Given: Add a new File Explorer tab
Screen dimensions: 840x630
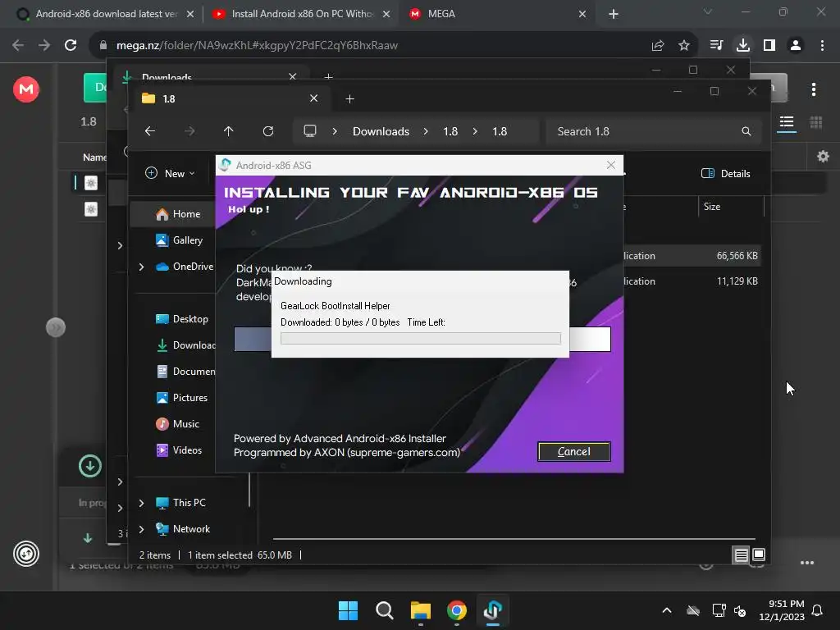Looking at the screenshot, I should (x=349, y=98).
